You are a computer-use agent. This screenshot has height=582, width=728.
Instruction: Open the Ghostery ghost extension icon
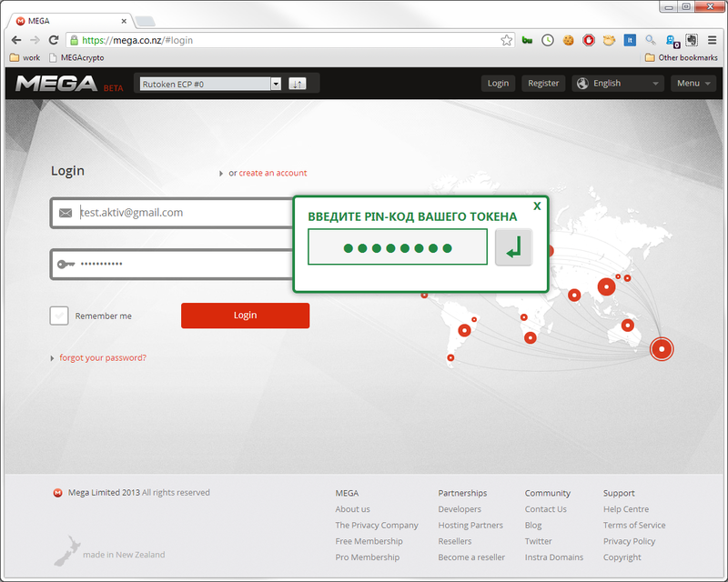(x=672, y=41)
